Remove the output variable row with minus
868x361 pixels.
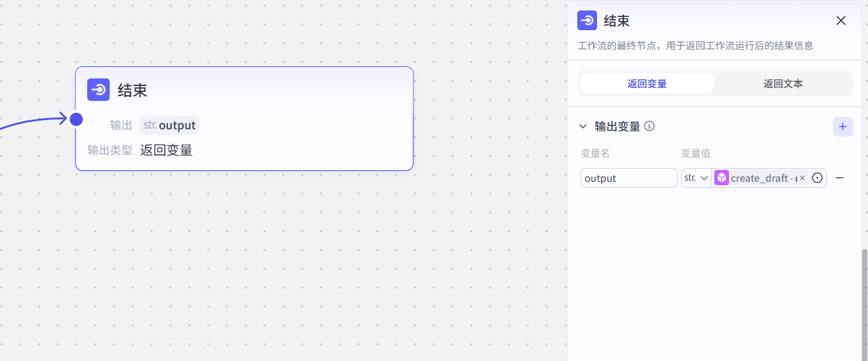point(839,178)
